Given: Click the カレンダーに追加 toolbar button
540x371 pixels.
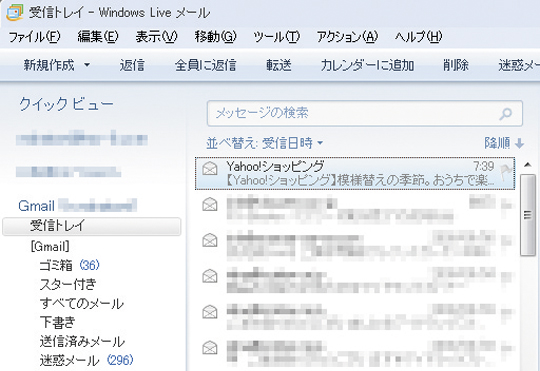Looking at the screenshot, I should tap(367, 65).
